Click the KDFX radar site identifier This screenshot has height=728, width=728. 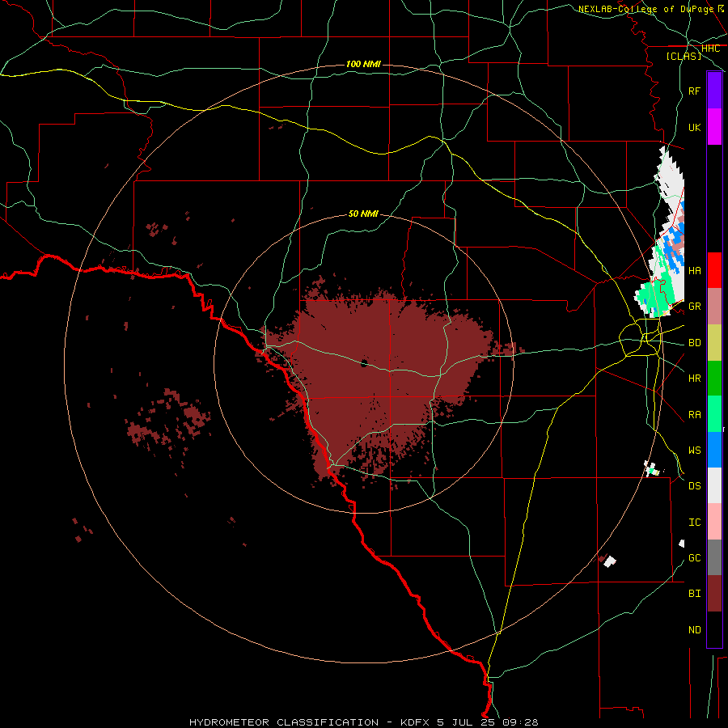[416, 722]
